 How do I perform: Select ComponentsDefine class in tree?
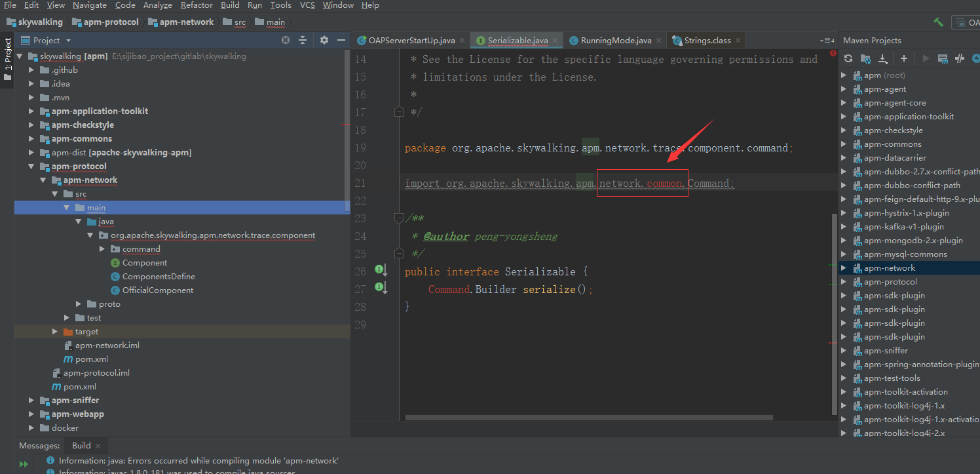pos(158,276)
